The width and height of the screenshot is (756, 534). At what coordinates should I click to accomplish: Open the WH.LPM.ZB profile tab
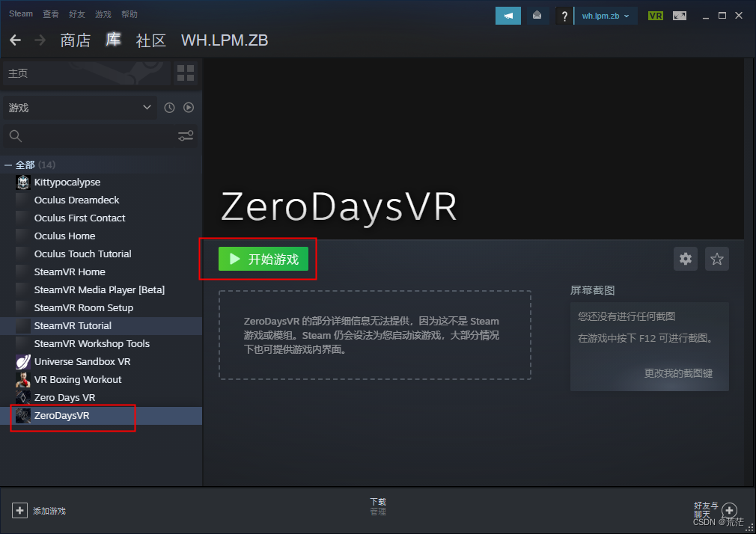pyautogui.click(x=225, y=40)
